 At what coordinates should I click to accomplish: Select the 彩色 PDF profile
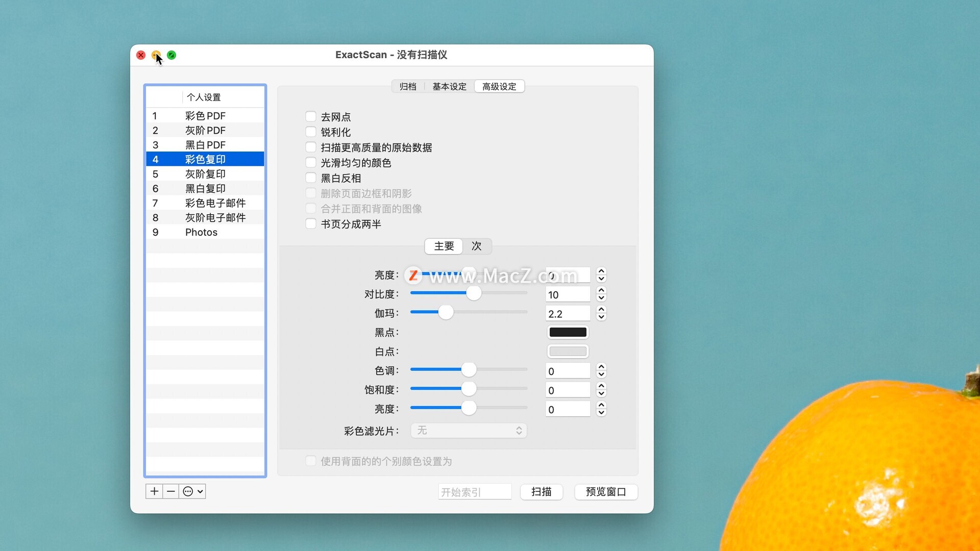205,116
